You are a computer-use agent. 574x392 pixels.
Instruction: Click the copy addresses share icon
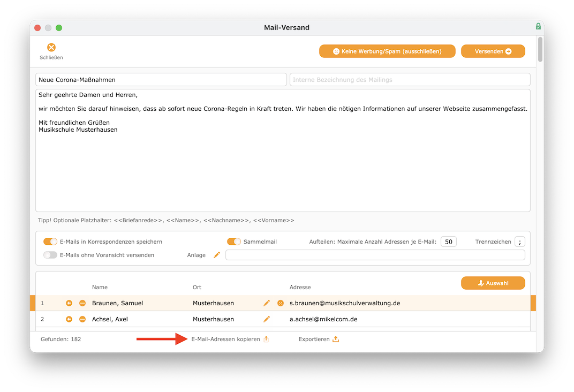click(266, 340)
